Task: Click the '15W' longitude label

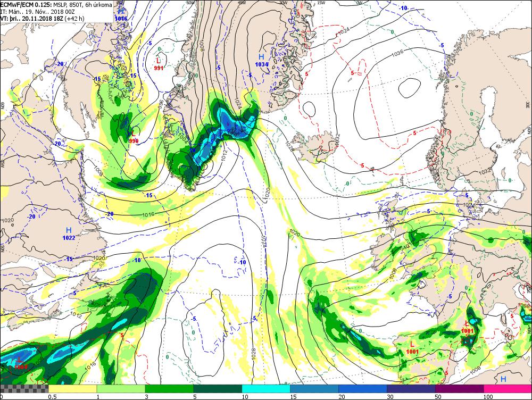Action: (x=321, y=3)
